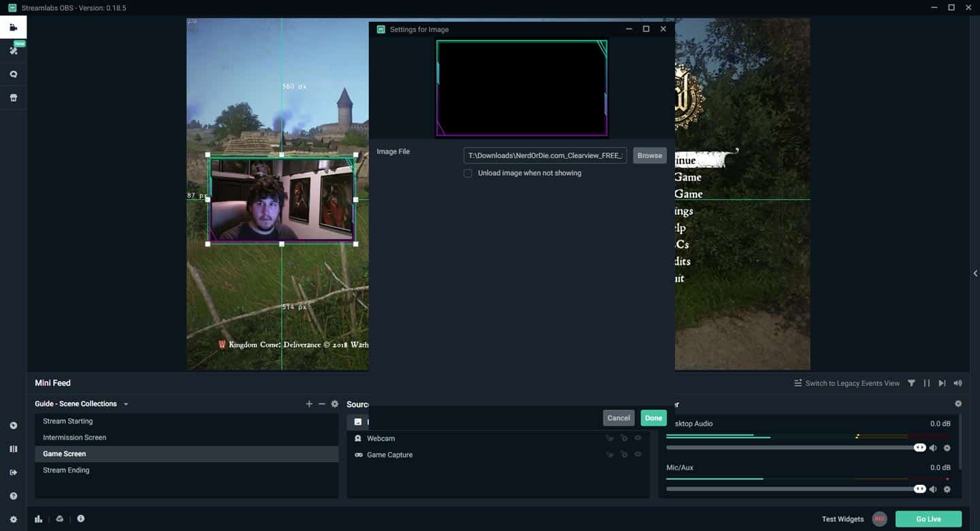Expand the collapsed right-edge panel using its chevron

pos(975,273)
